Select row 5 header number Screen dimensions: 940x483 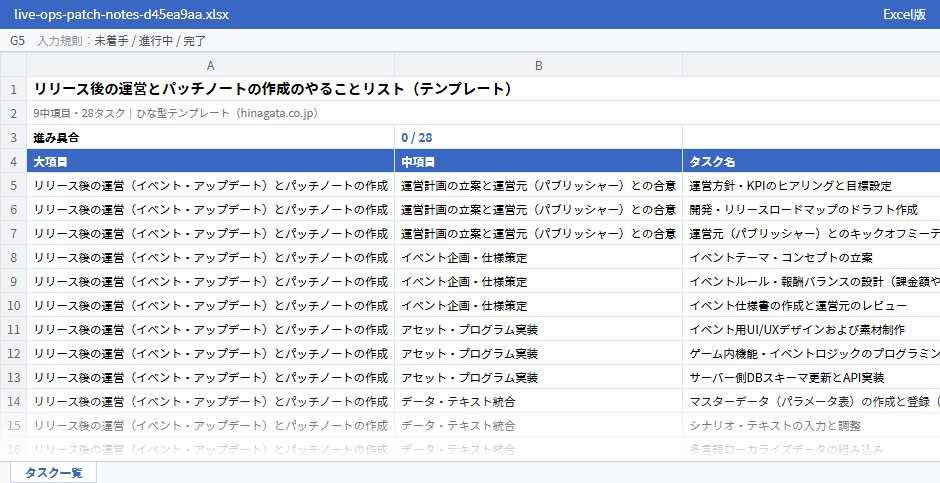(x=13, y=185)
